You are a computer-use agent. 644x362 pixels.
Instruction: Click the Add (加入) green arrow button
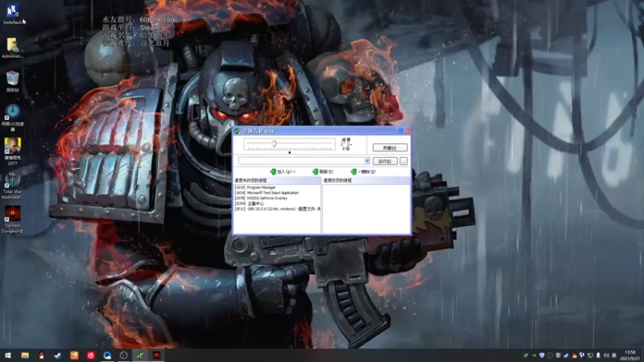[x=283, y=171]
